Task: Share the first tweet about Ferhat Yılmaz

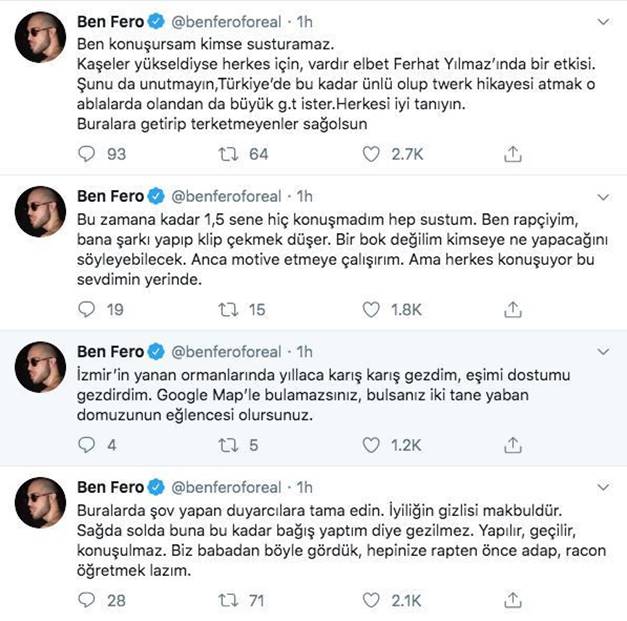Action: [513, 154]
